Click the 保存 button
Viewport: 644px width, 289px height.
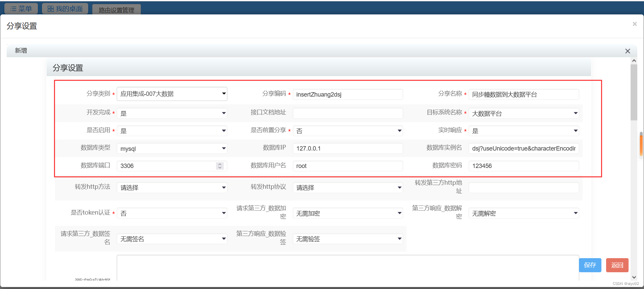pyautogui.click(x=590, y=265)
